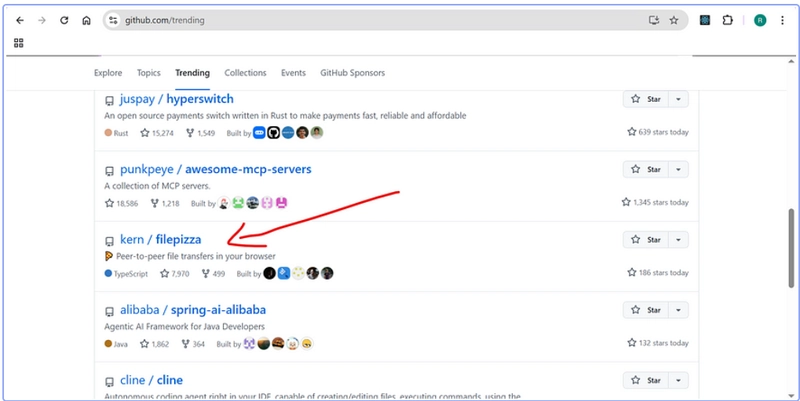Star the awesome-mcp-servers repository
This screenshot has height=401, width=800.
(646, 169)
